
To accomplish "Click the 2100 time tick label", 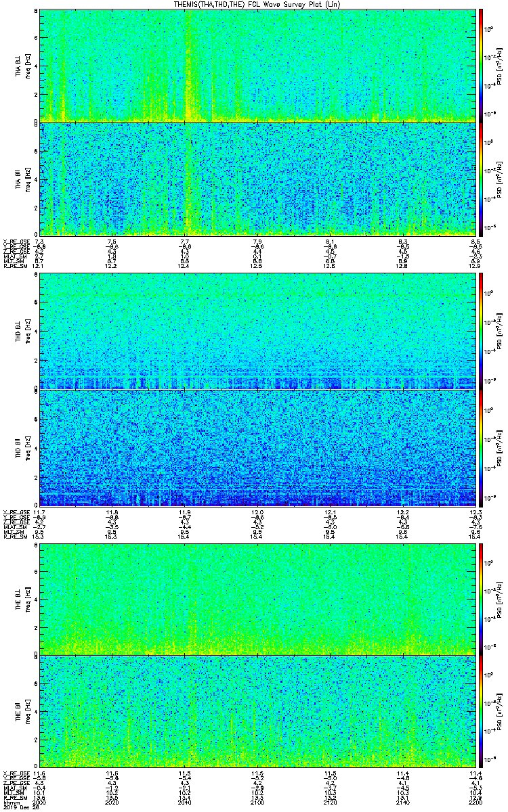I will point(257,802).
